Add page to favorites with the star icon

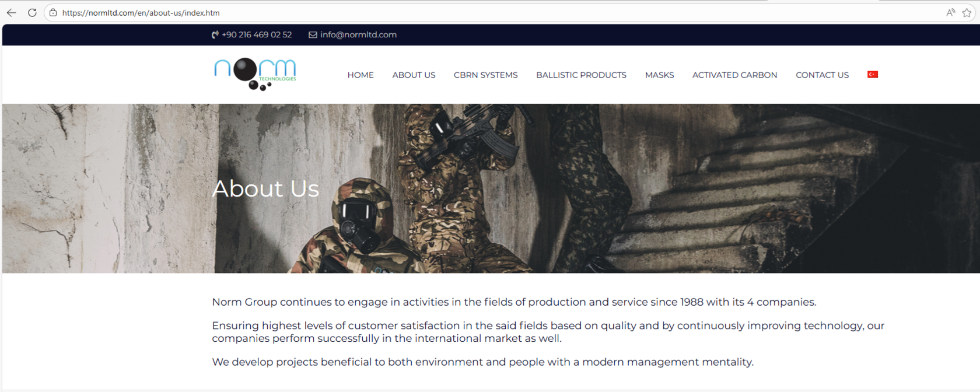pyautogui.click(x=967, y=13)
